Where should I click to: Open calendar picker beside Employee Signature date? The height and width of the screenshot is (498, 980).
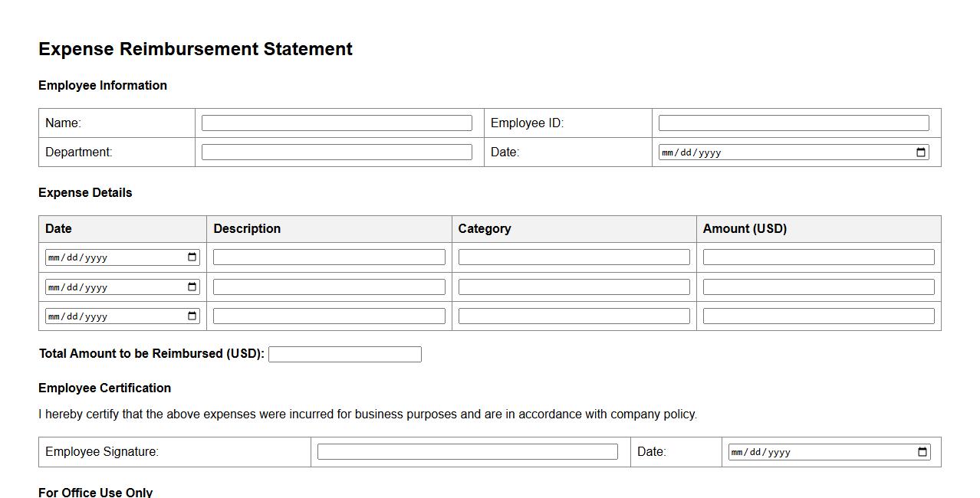coord(922,452)
